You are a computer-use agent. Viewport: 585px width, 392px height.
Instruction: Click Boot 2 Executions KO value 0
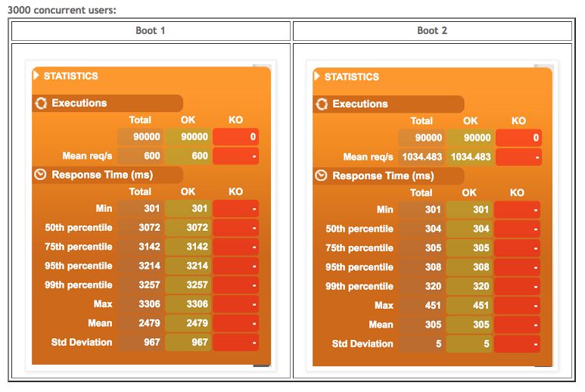[518, 138]
